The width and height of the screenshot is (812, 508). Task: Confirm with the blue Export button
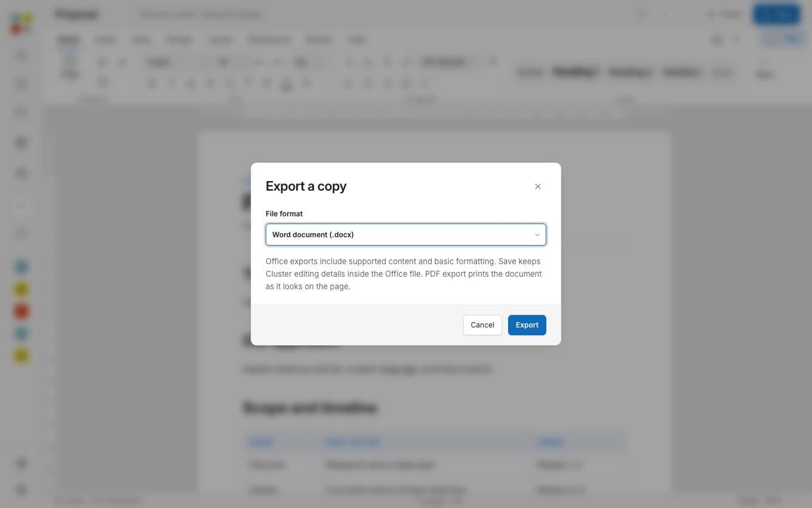[527, 325]
